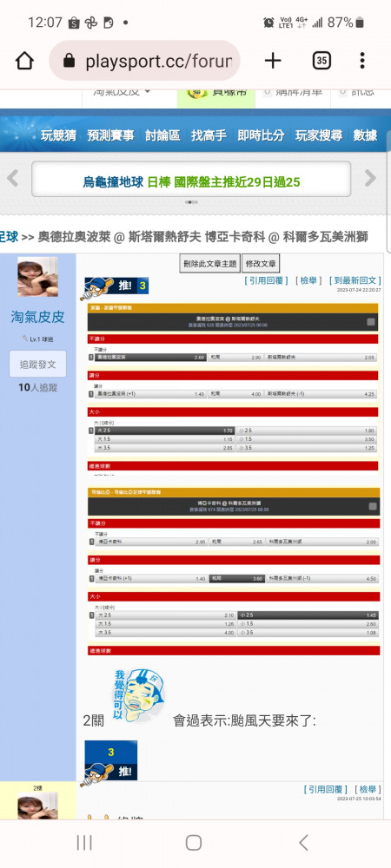Click 引用回覆 link on first post

coord(267,280)
